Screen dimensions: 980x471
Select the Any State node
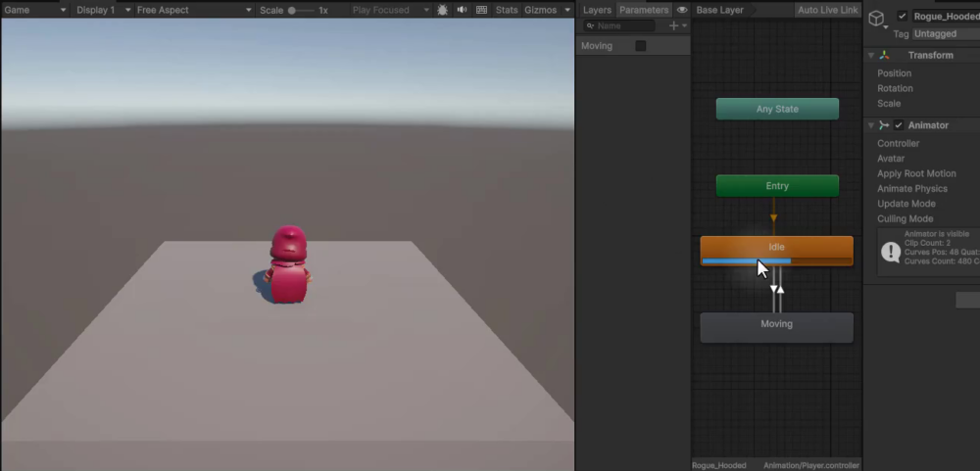tap(777, 109)
